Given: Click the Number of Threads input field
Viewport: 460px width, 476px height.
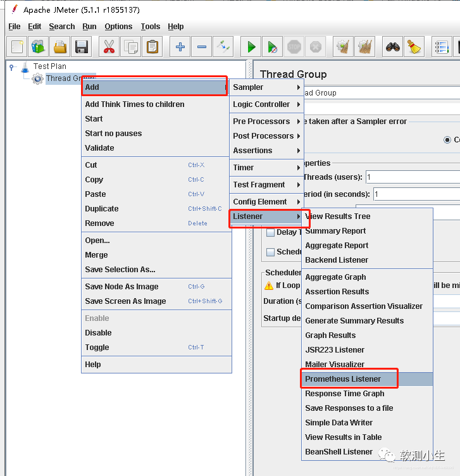Looking at the screenshot, I should 413,177.
